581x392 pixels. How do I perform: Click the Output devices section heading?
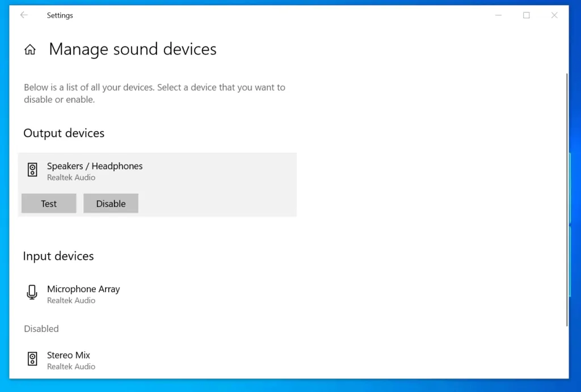(64, 133)
